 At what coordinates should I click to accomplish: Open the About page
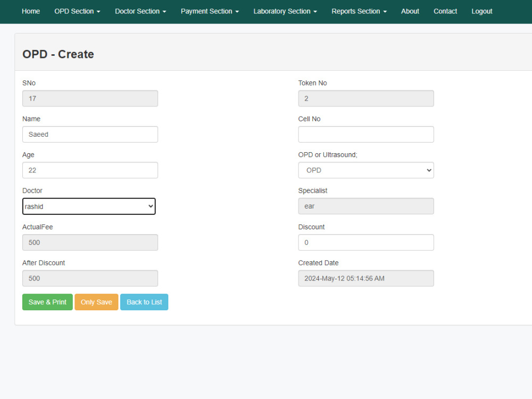[410, 11]
